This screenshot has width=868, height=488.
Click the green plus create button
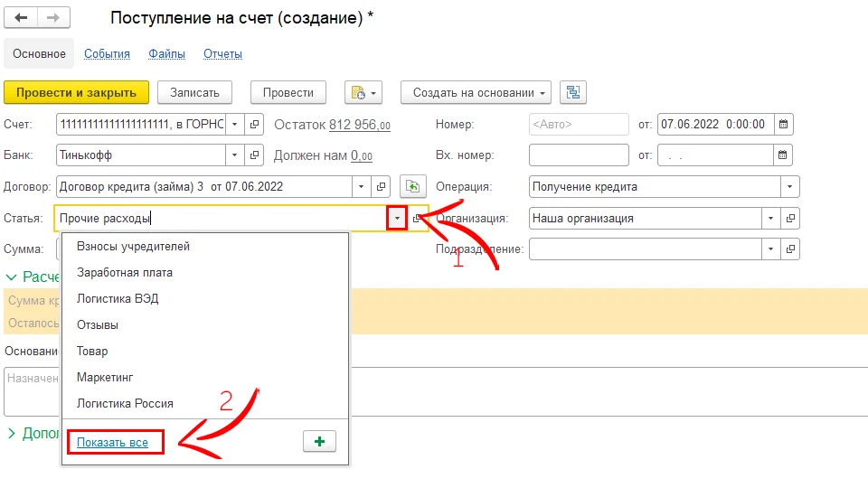[x=318, y=441]
